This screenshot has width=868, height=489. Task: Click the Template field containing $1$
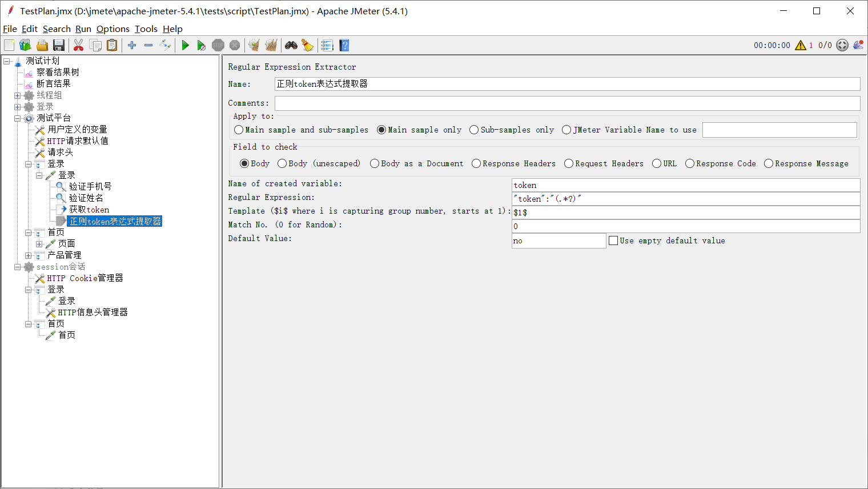coord(686,213)
